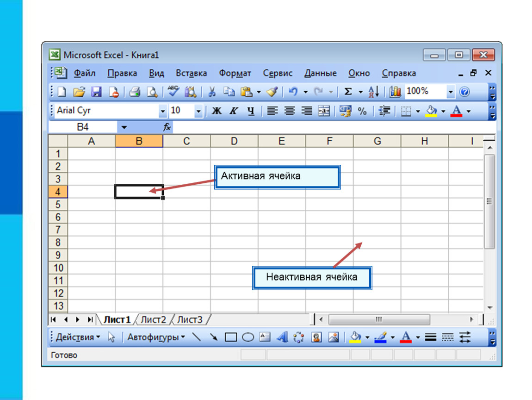Align text right
This screenshot has height=400, width=532.
pyautogui.click(x=307, y=111)
